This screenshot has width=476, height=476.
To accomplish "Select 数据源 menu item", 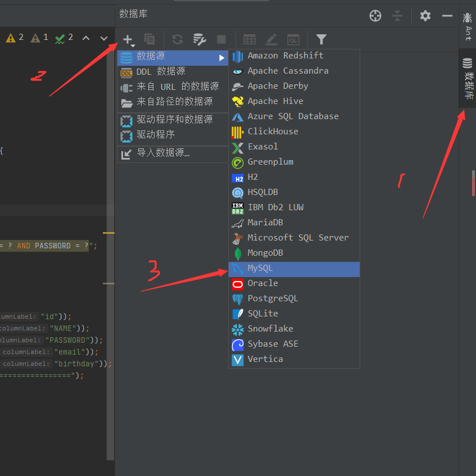I will click(x=173, y=58).
